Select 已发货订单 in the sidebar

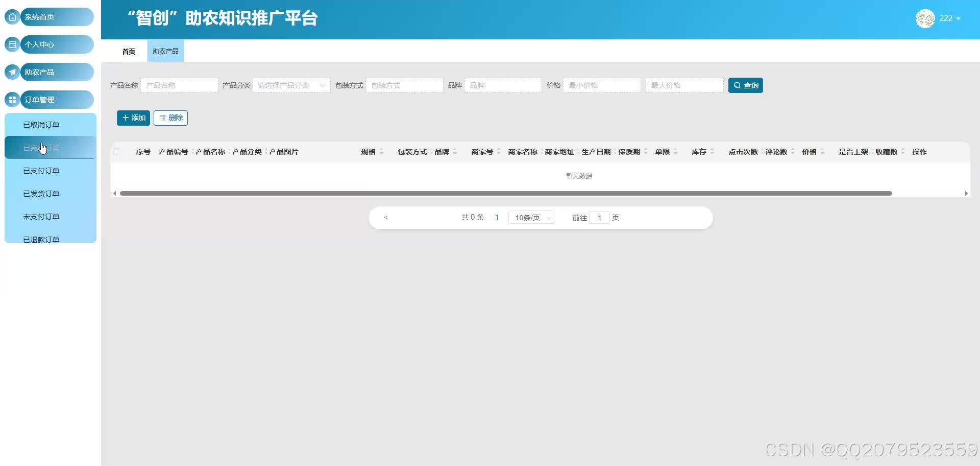(51, 194)
